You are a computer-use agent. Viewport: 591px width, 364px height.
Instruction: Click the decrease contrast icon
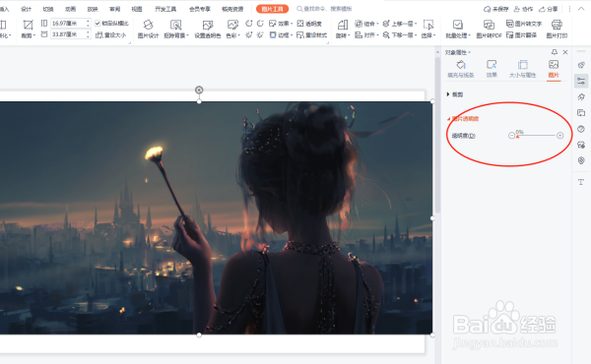[260, 24]
